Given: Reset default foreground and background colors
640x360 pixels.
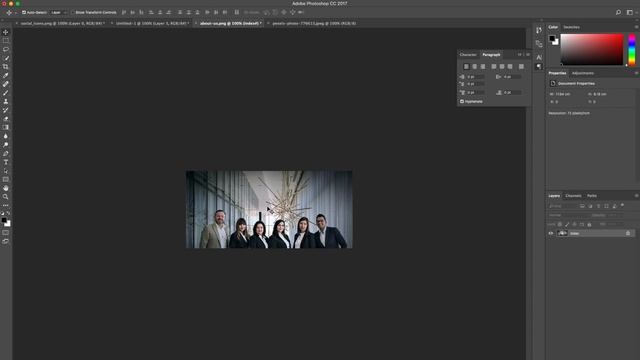Looking at the screenshot, I should click(x=2, y=213).
